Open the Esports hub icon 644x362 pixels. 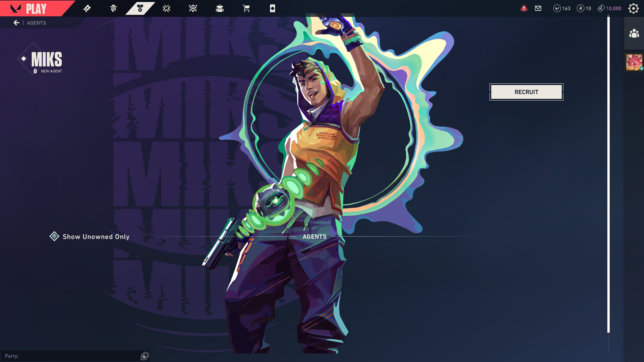tap(166, 8)
